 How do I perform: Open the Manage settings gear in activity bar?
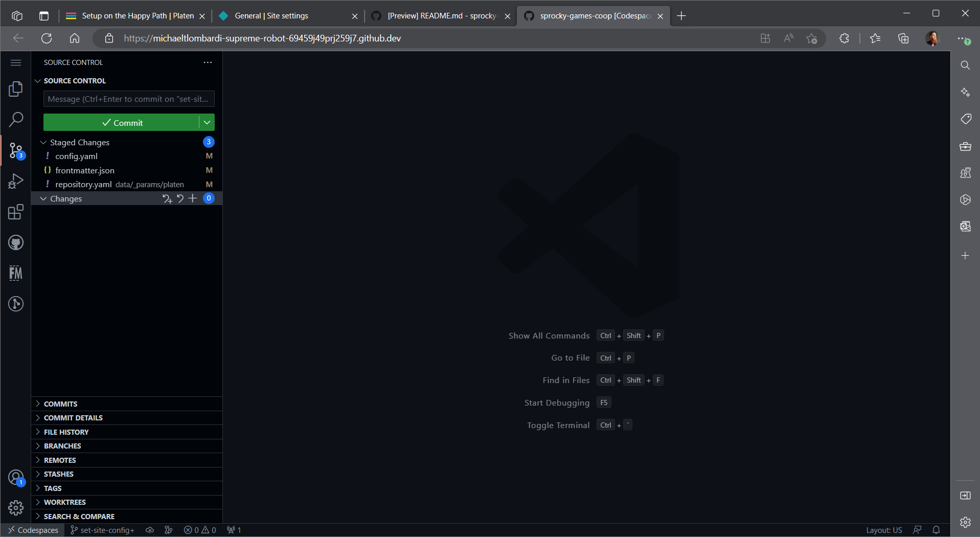pos(16,508)
